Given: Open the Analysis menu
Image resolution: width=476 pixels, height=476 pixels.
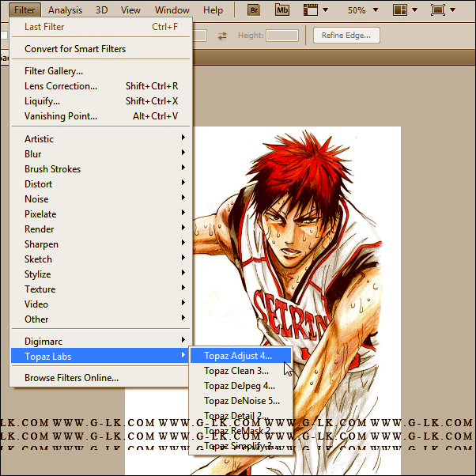Looking at the screenshot, I should point(65,10).
